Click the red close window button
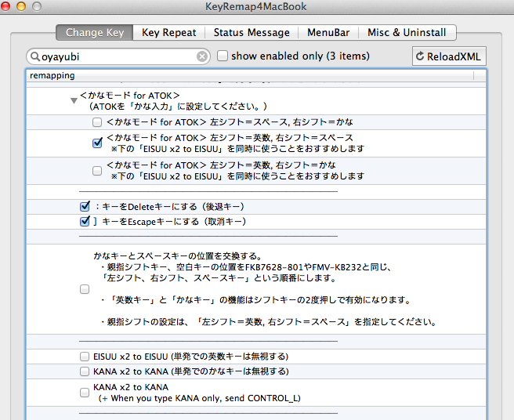Image resolution: width=514 pixels, height=420 pixels. pos(5,6)
